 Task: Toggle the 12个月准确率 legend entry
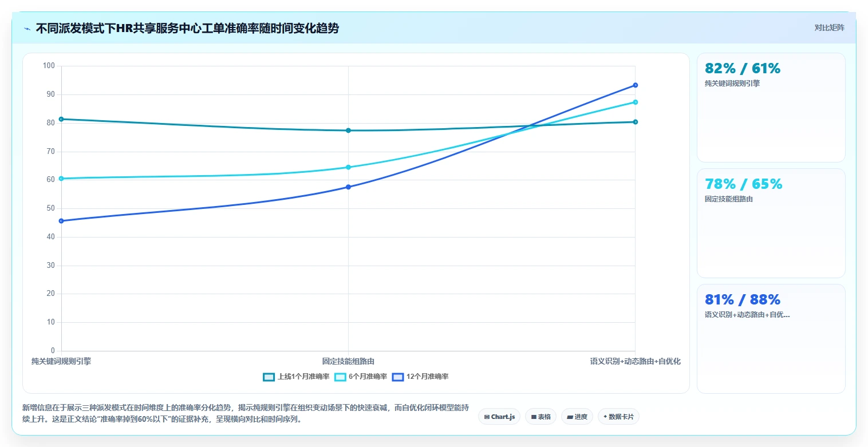click(420, 377)
